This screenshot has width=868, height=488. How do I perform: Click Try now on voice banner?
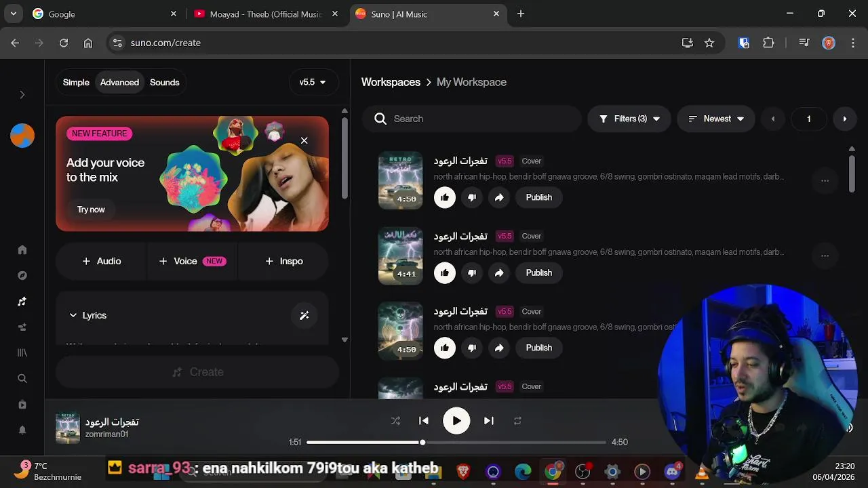91,209
